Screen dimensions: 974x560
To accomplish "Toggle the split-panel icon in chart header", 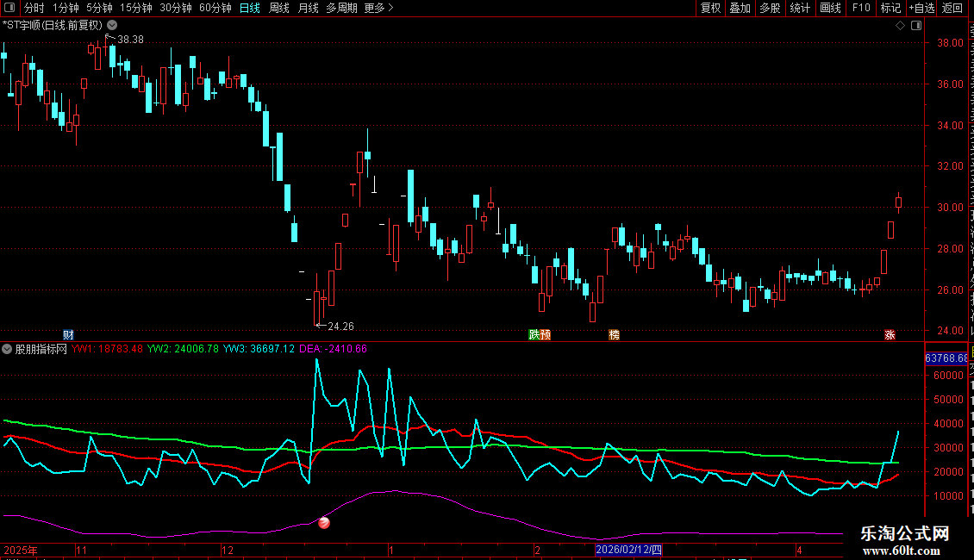I will (916, 25).
